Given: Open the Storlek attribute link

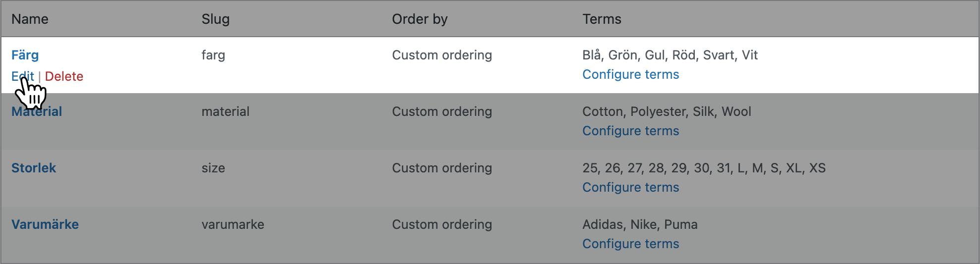Looking at the screenshot, I should tap(34, 168).
